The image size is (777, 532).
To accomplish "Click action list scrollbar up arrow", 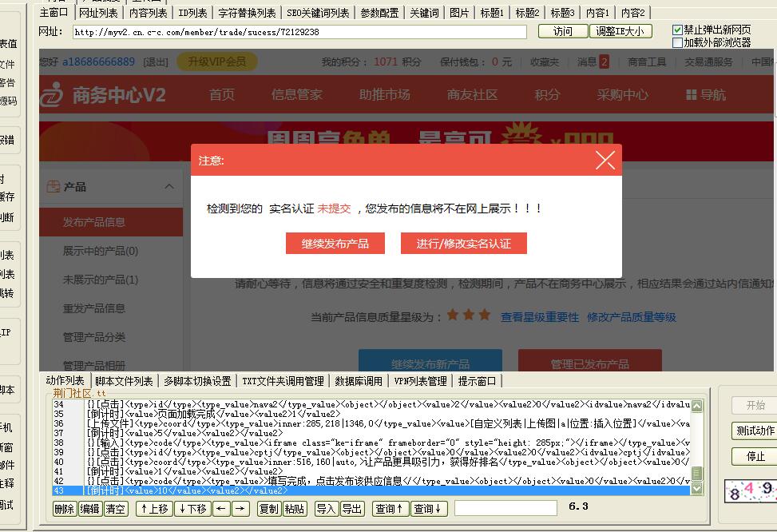I will (696, 406).
